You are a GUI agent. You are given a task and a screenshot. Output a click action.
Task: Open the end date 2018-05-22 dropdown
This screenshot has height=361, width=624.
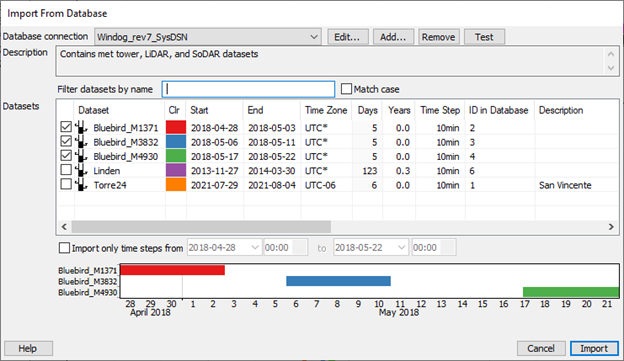click(x=402, y=248)
